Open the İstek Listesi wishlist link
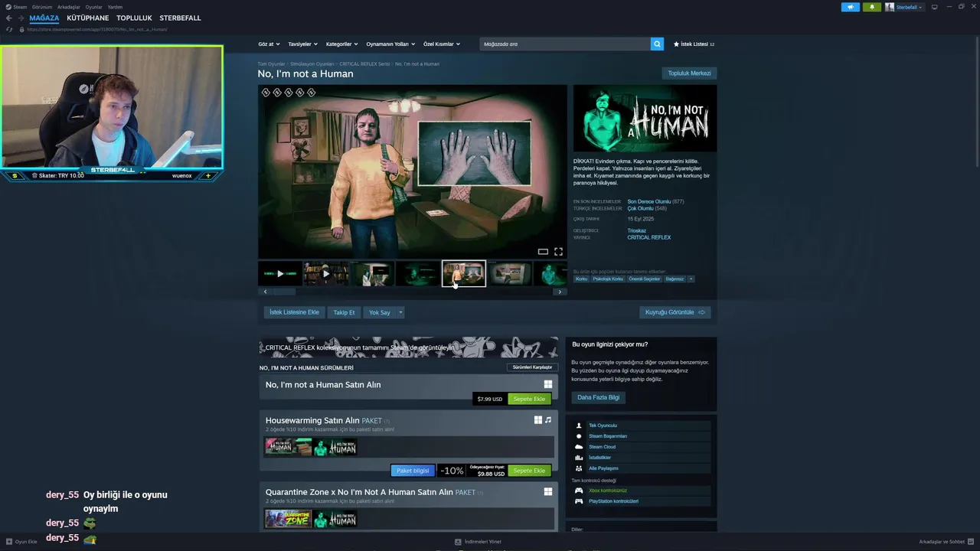 (x=694, y=44)
